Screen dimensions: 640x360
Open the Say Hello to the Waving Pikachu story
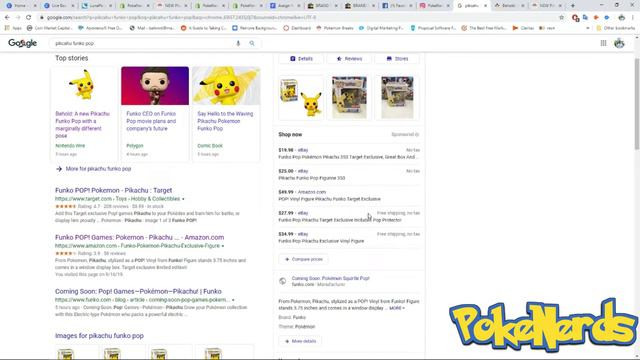point(225,121)
